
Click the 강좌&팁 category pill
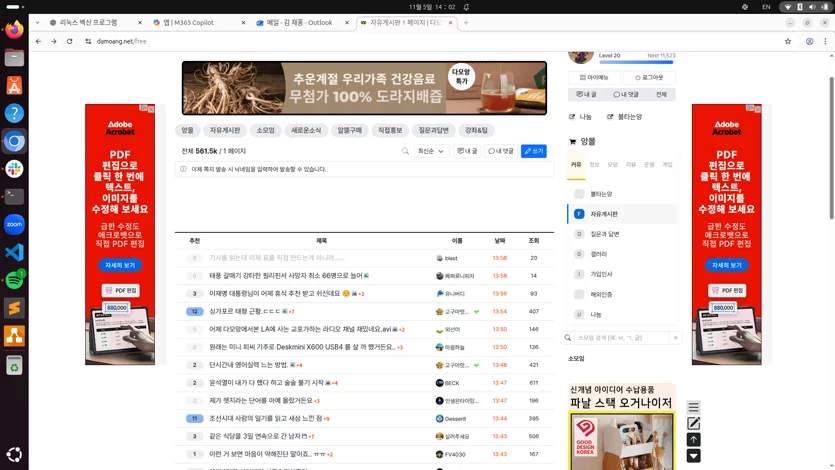(x=477, y=130)
